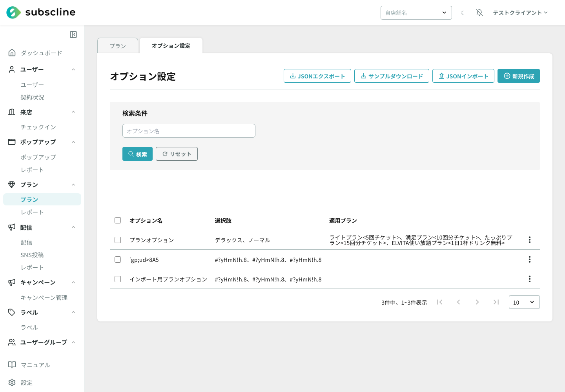Click the 選択肢 column header
The height and width of the screenshot is (392, 565).
click(x=223, y=221)
